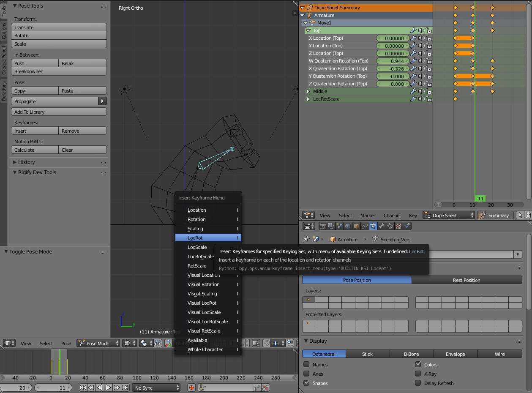The image size is (532, 393).
Task: Open the Bone Constraints properties tab
Action: [390, 226]
